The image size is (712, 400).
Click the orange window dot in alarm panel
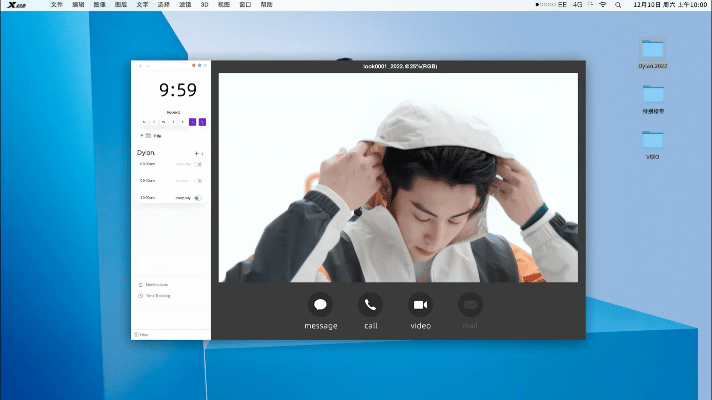(194, 66)
